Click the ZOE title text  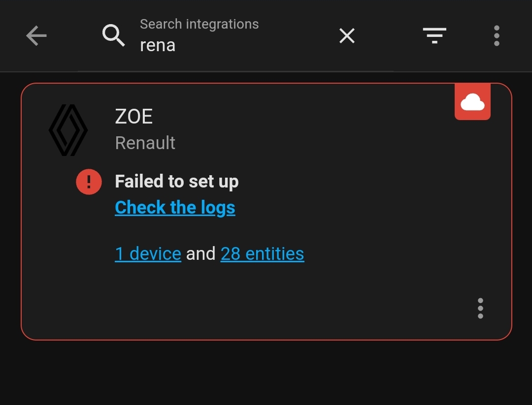coord(133,116)
